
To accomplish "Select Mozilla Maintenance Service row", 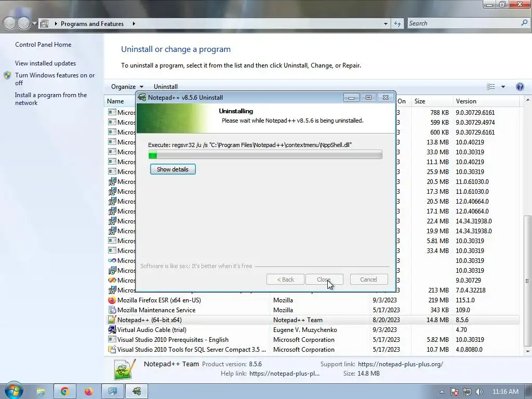I will pyautogui.click(x=312, y=310).
